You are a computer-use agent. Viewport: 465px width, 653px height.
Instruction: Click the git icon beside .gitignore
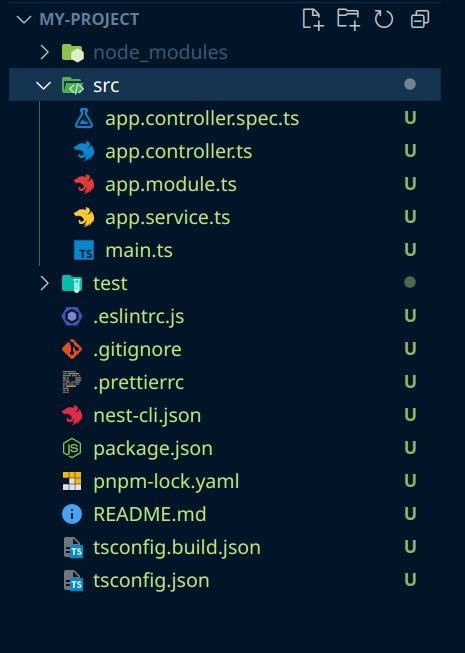click(72, 349)
